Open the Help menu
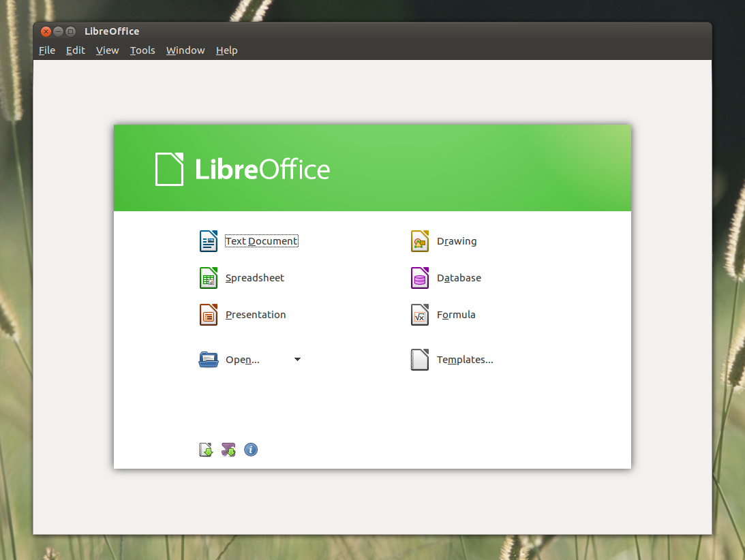This screenshot has width=745, height=560. point(226,50)
